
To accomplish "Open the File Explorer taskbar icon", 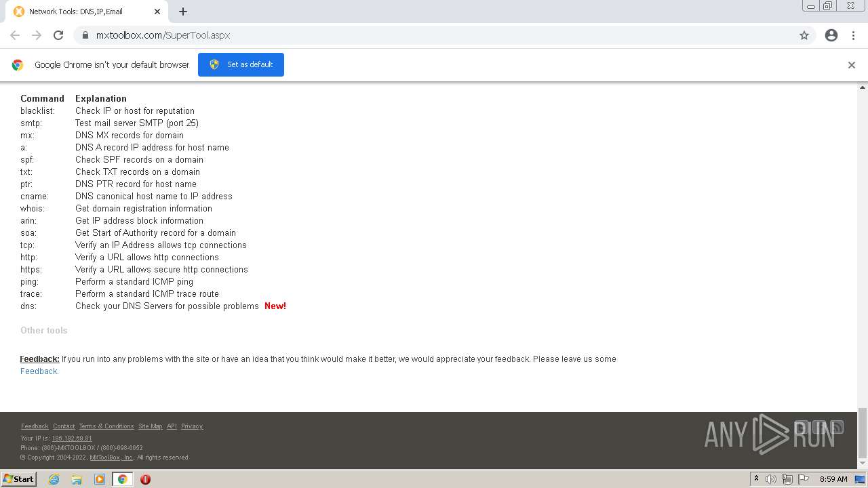I will click(77, 479).
